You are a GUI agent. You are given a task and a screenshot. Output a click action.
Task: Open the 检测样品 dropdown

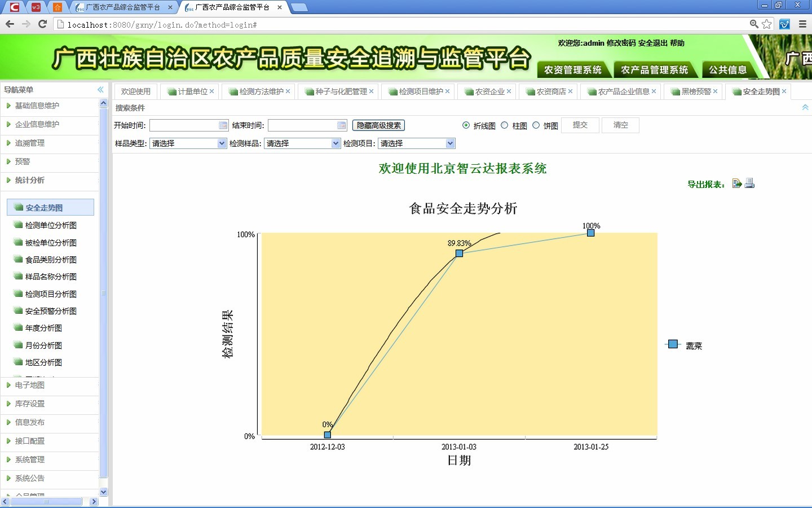click(x=336, y=143)
